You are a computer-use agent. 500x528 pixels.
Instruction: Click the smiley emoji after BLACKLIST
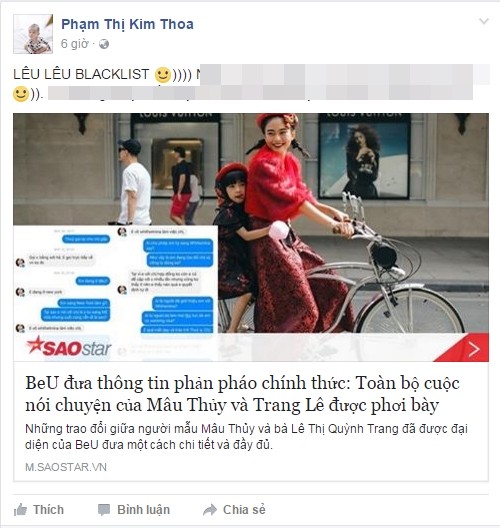coord(163,75)
